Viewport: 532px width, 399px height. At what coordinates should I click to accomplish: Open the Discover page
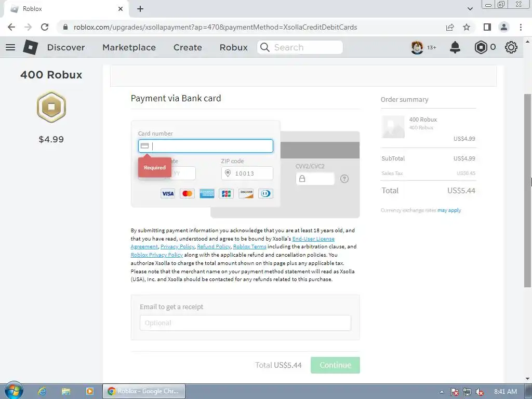click(x=66, y=47)
